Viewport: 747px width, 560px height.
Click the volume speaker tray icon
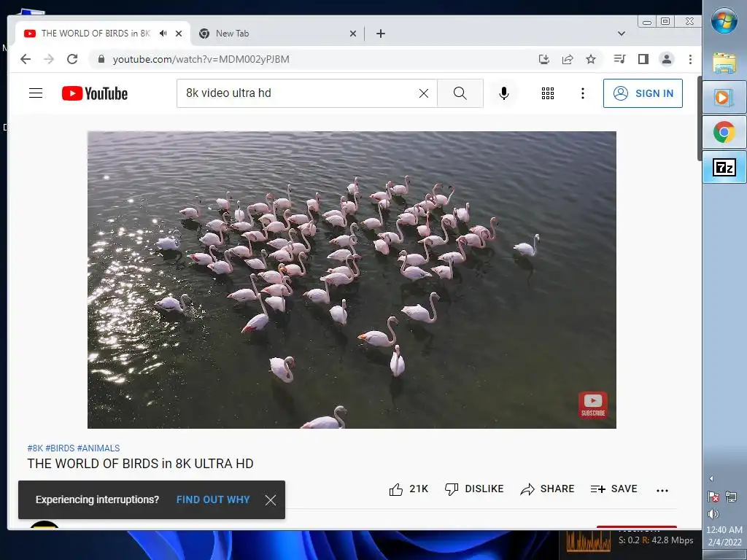713,514
